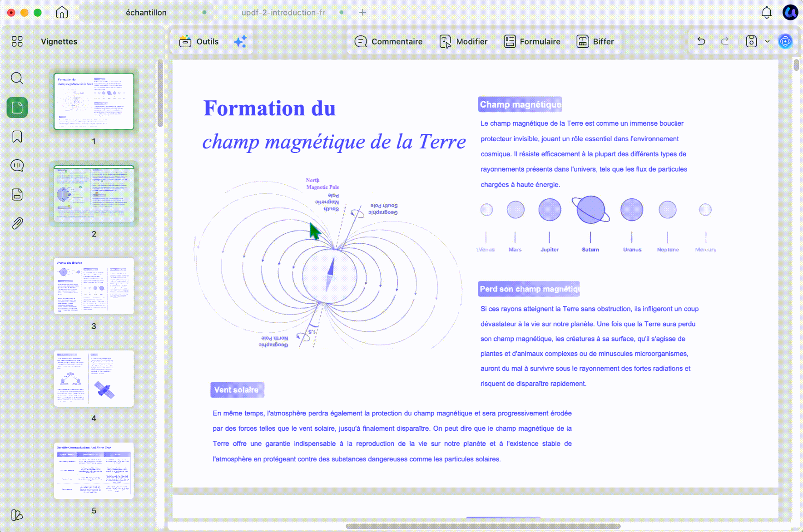Click the horizontal document scrollbar

tap(483, 526)
